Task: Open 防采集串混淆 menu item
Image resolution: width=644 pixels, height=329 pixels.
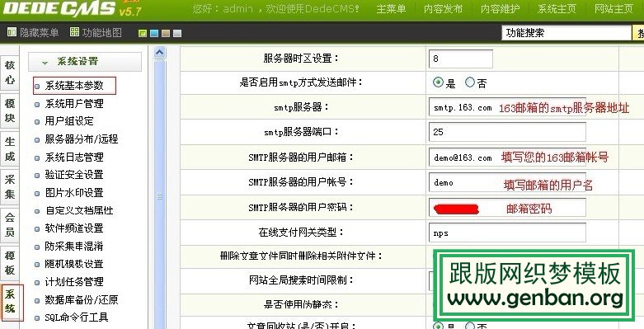Action: pyautogui.click(x=74, y=247)
